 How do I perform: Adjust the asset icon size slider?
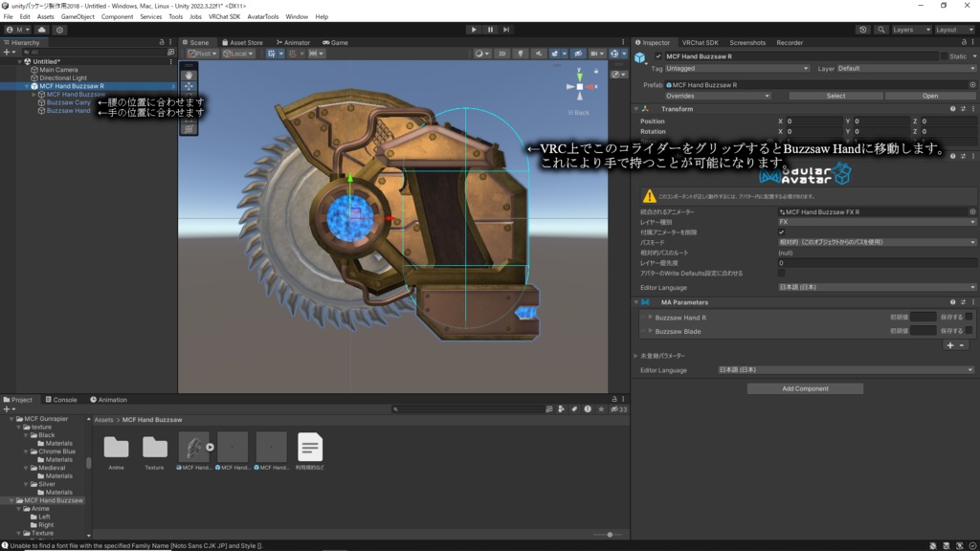(609, 535)
